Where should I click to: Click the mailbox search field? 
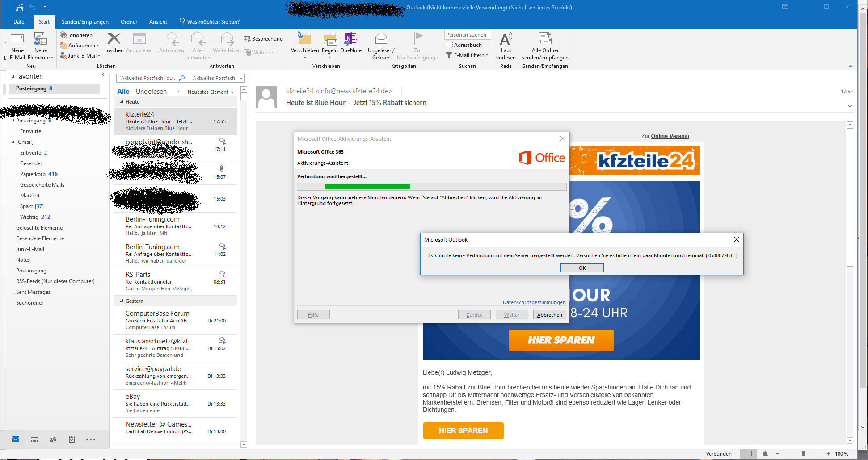tap(152, 78)
